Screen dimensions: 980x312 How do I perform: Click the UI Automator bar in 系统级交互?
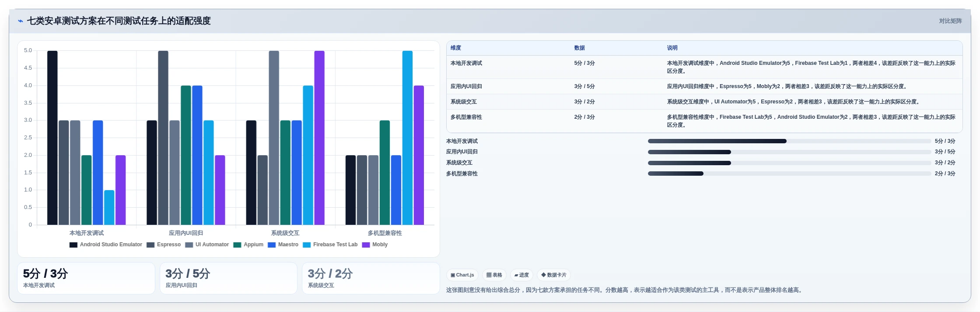coord(274,138)
